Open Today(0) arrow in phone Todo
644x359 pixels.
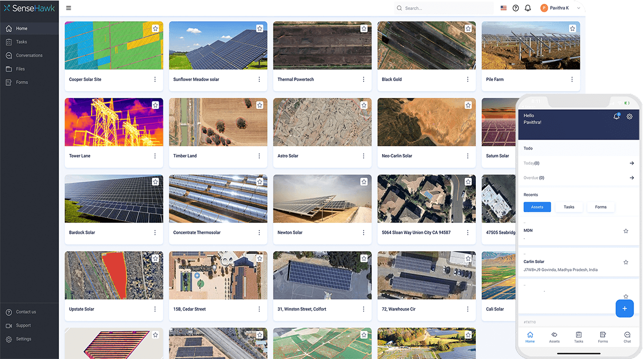632,163
